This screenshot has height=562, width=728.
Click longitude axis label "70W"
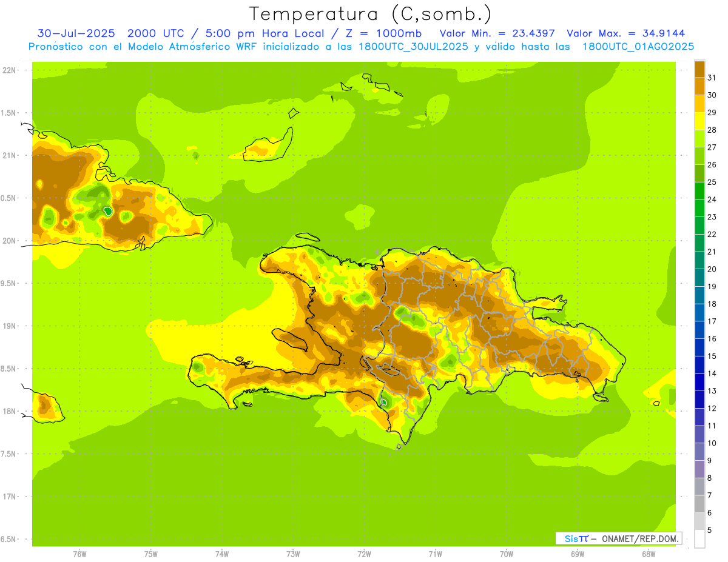pyautogui.click(x=507, y=554)
